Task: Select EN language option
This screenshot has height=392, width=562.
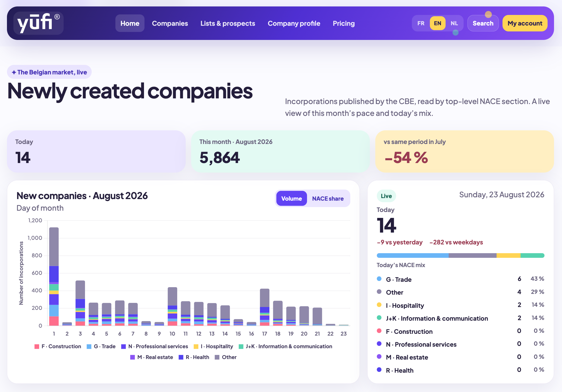Action: (x=438, y=23)
